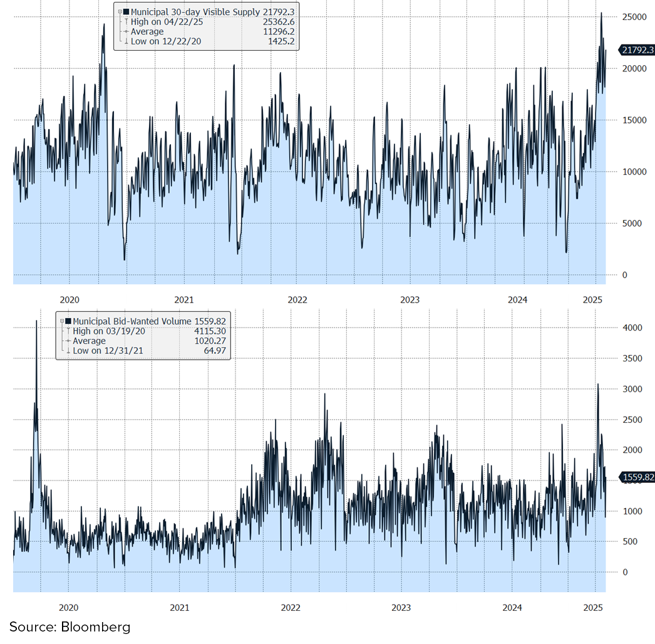Select the 'High on 04/22/25' legend entry
The height and width of the screenshot is (644, 655).
(x=167, y=21)
